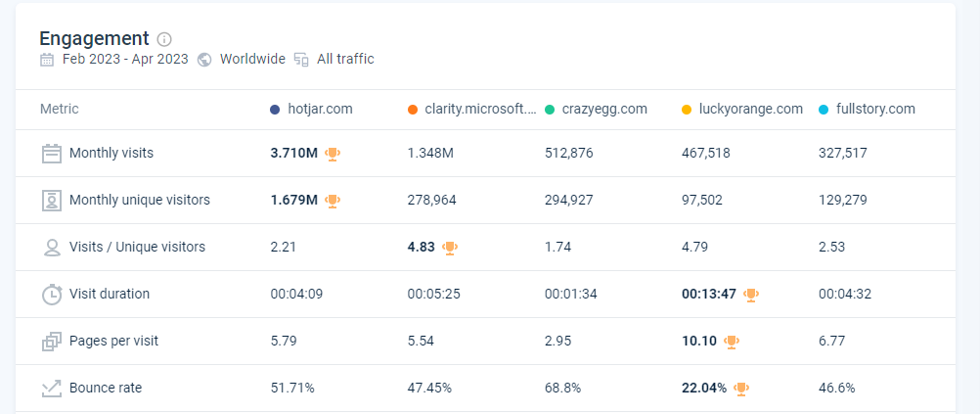980x414 pixels.
Task: Select the Bounce rate row label
Action: point(106,388)
